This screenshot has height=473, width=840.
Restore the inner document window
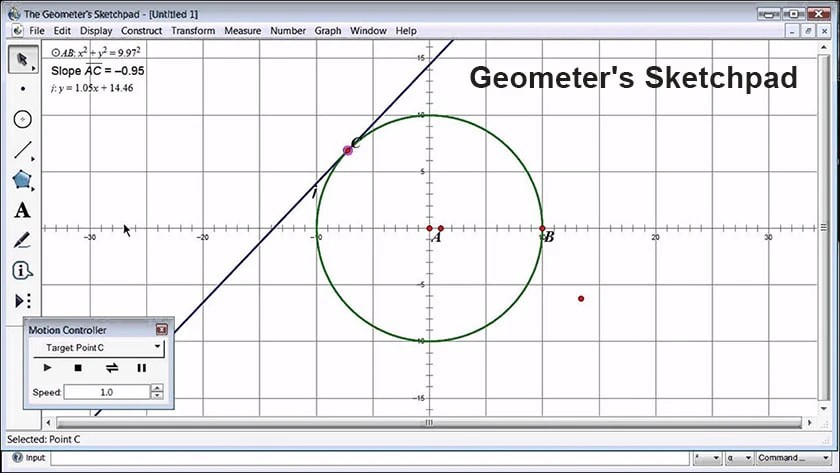click(808, 31)
